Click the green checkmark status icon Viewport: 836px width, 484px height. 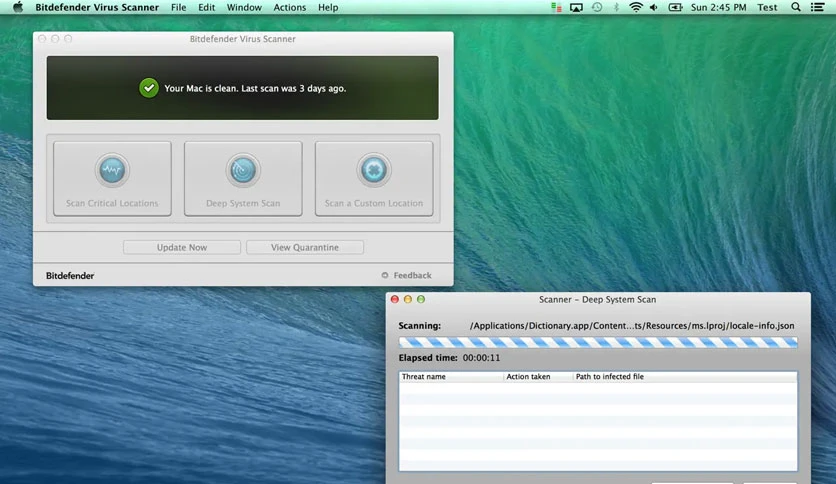(149, 88)
